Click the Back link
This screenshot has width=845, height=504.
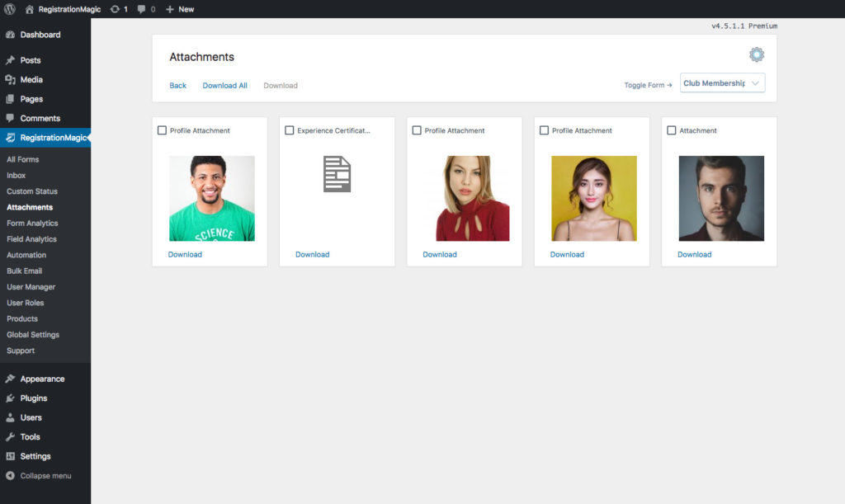pyautogui.click(x=177, y=86)
